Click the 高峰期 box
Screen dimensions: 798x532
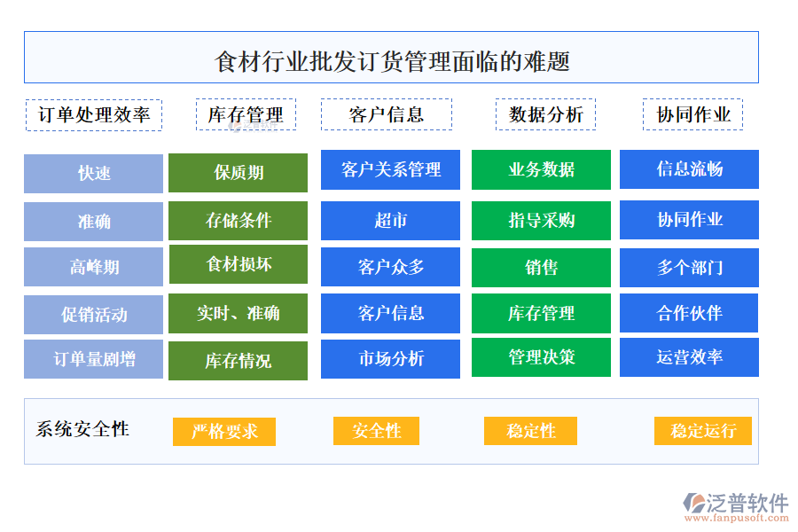(x=94, y=267)
